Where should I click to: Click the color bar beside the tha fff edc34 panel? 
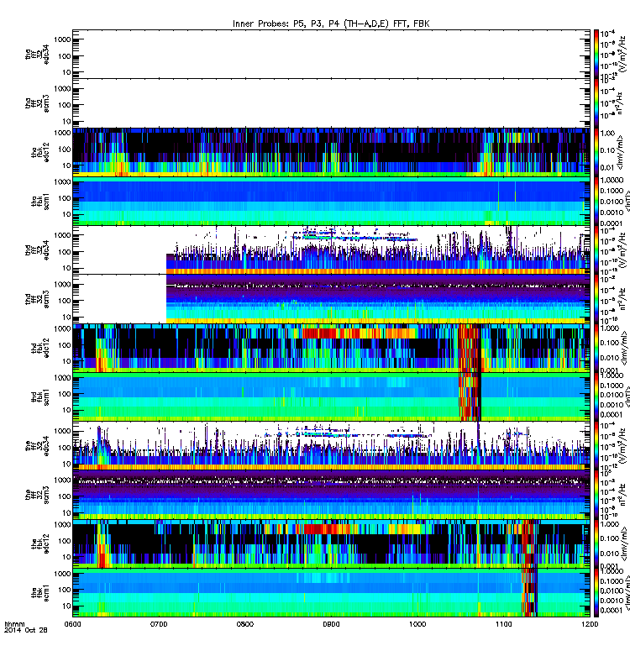(596, 54)
